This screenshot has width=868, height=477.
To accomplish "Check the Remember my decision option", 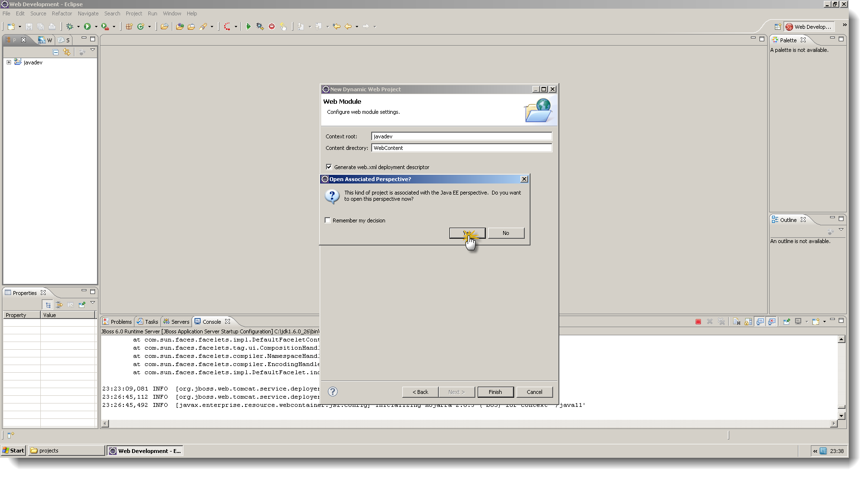I will click(327, 220).
